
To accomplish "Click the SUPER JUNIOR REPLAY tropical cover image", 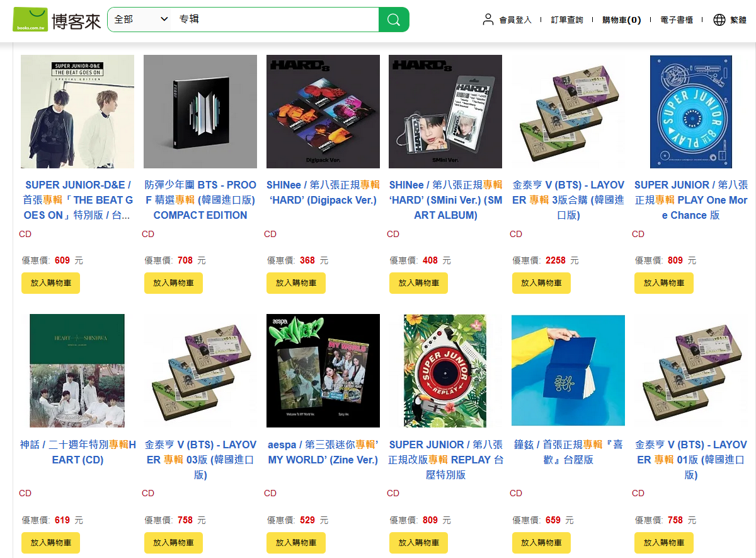I will (445, 371).
